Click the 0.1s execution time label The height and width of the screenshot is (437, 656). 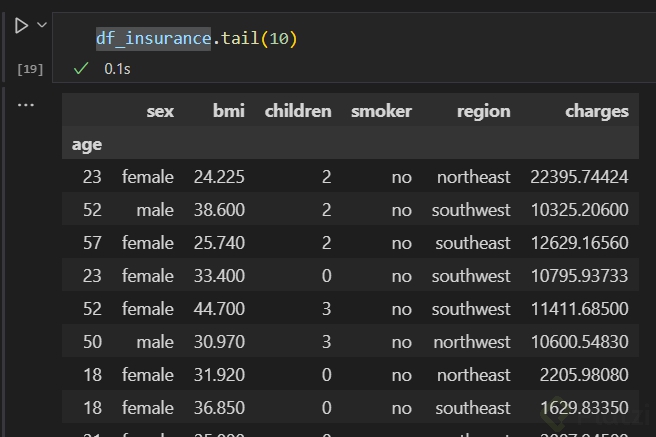point(118,69)
